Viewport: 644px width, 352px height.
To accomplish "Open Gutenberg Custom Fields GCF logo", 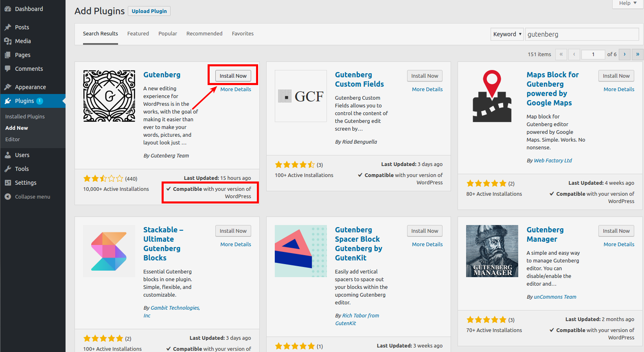I will click(x=301, y=96).
